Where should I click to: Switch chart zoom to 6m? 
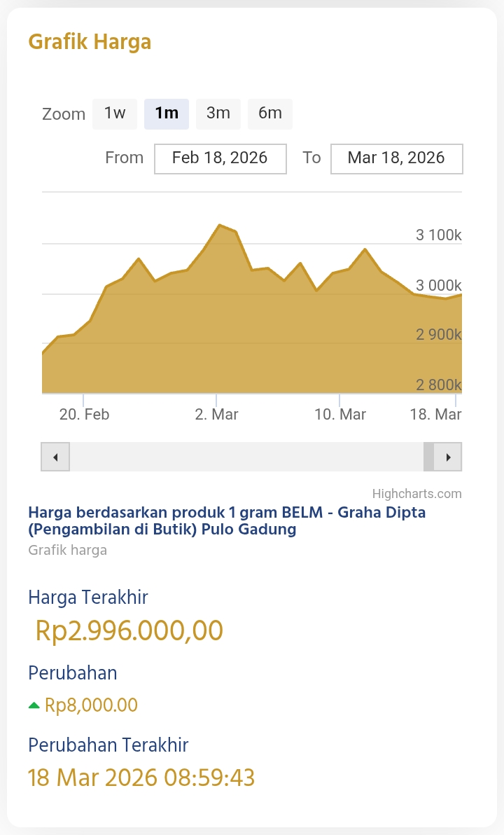[270, 113]
